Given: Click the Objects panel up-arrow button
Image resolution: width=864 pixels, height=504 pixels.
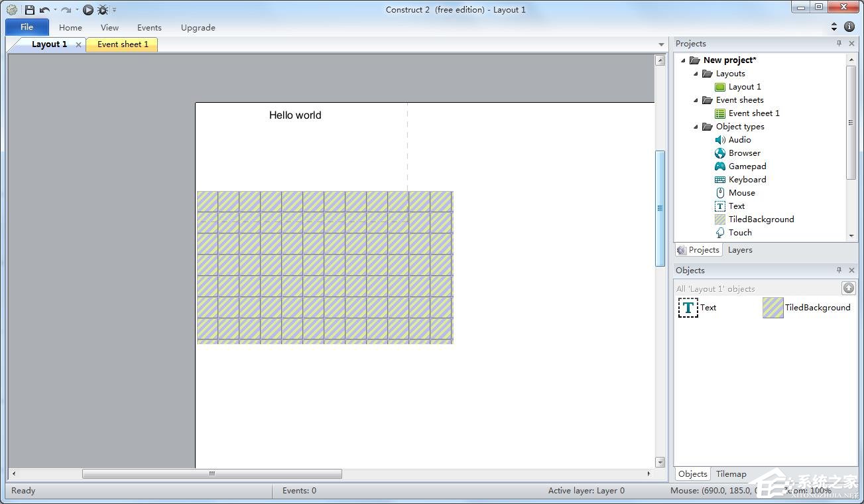Looking at the screenshot, I should (x=848, y=288).
